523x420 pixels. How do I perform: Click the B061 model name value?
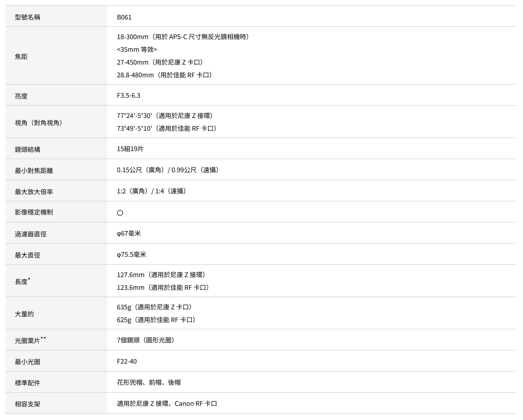click(124, 17)
